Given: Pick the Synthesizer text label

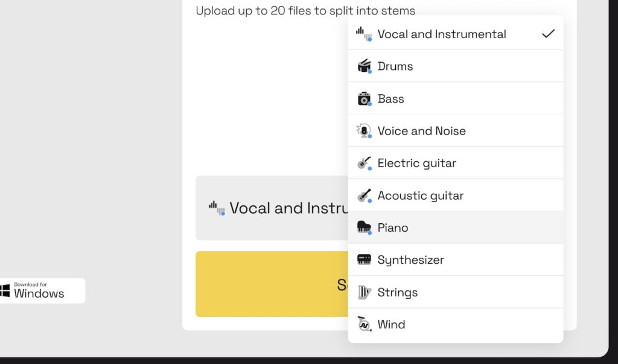Looking at the screenshot, I should tap(410, 260).
